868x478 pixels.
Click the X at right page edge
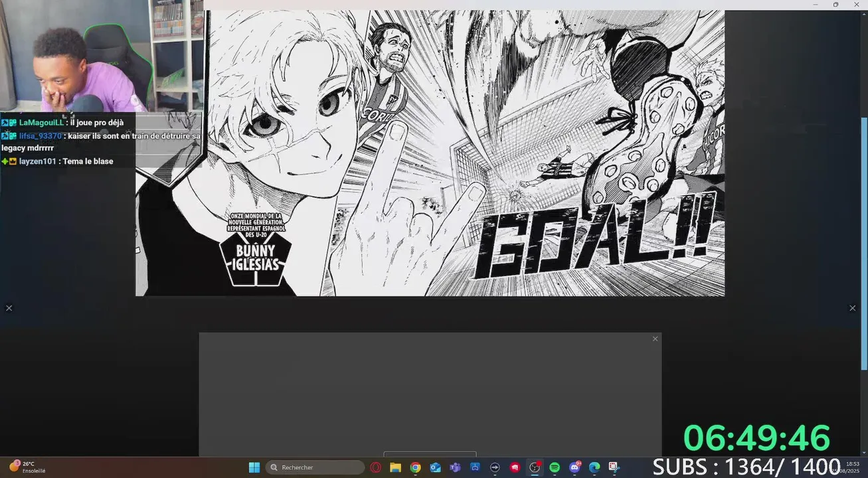click(x=853, y=308)
